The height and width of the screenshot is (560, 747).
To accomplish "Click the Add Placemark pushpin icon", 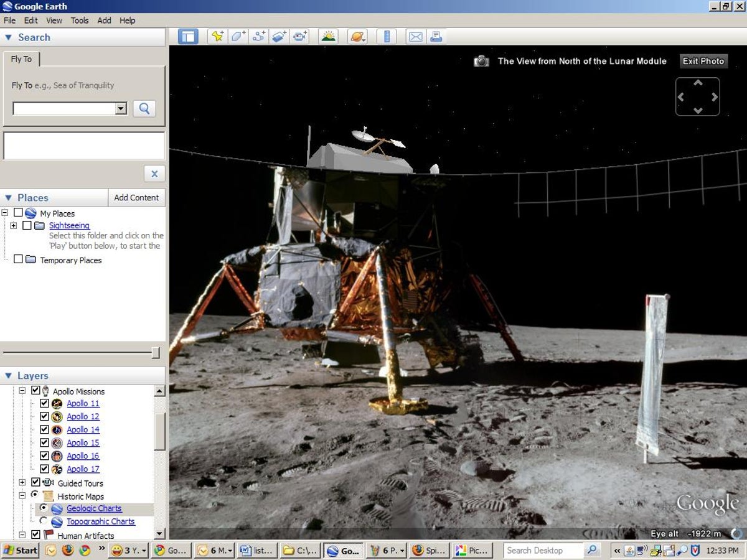I will [x=217, y=36].
